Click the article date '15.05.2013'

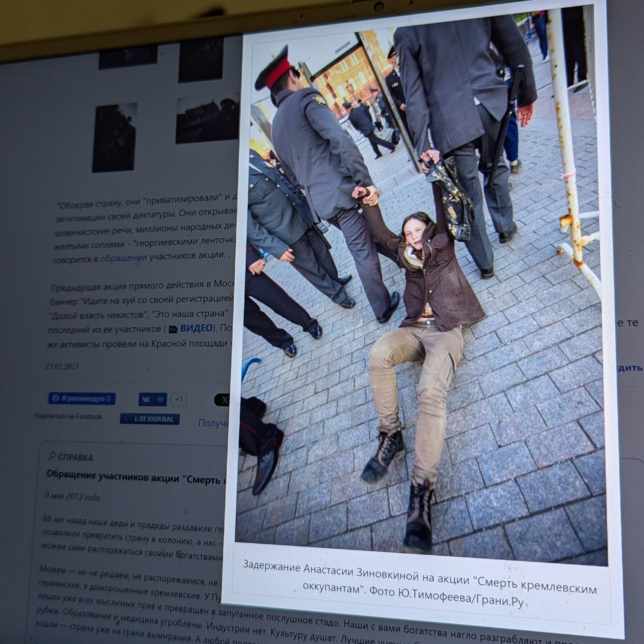click(62, 366)
